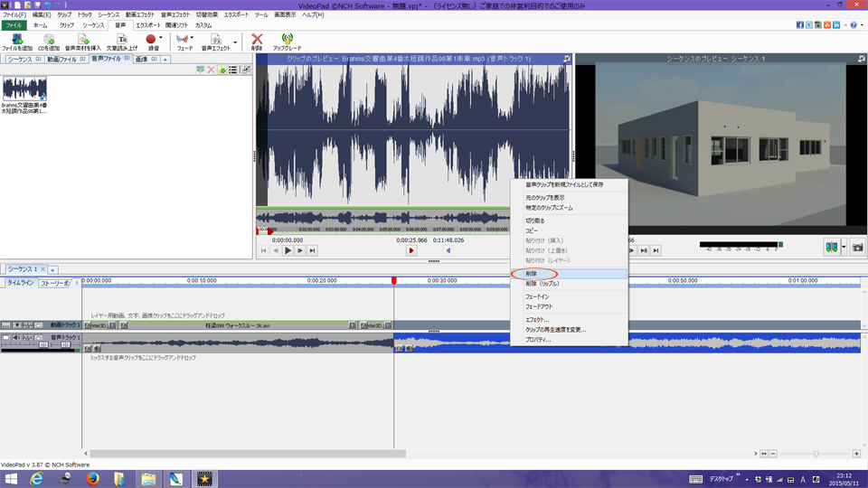Click the red X in the file bin toolbar
Image resolution: width=868 pixels, height=488 pixels.
[211, 70]
